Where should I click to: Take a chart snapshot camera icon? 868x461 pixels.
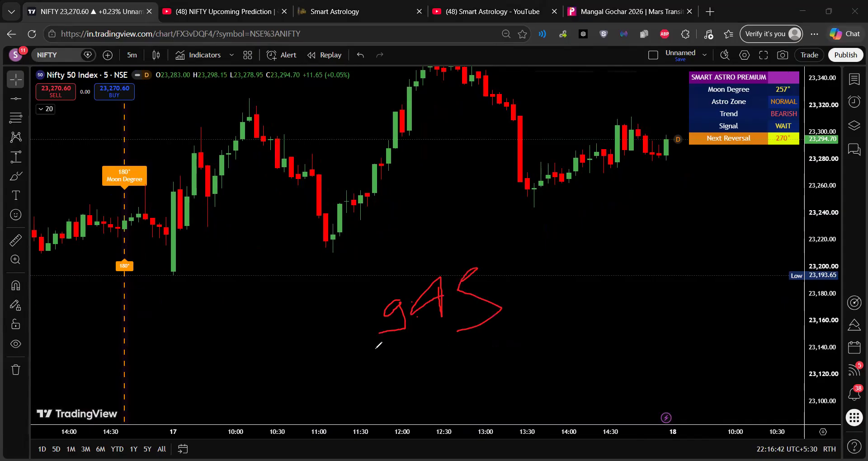coord(783,55)
